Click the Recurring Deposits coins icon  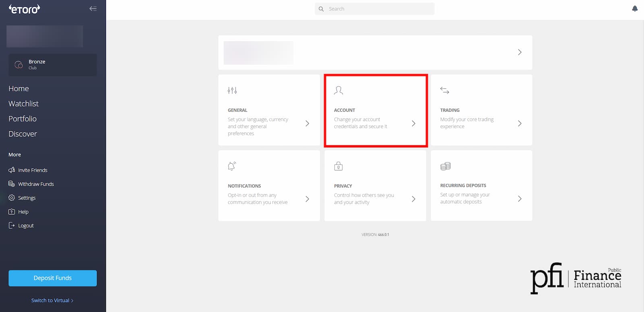click(x=445, y=166)
